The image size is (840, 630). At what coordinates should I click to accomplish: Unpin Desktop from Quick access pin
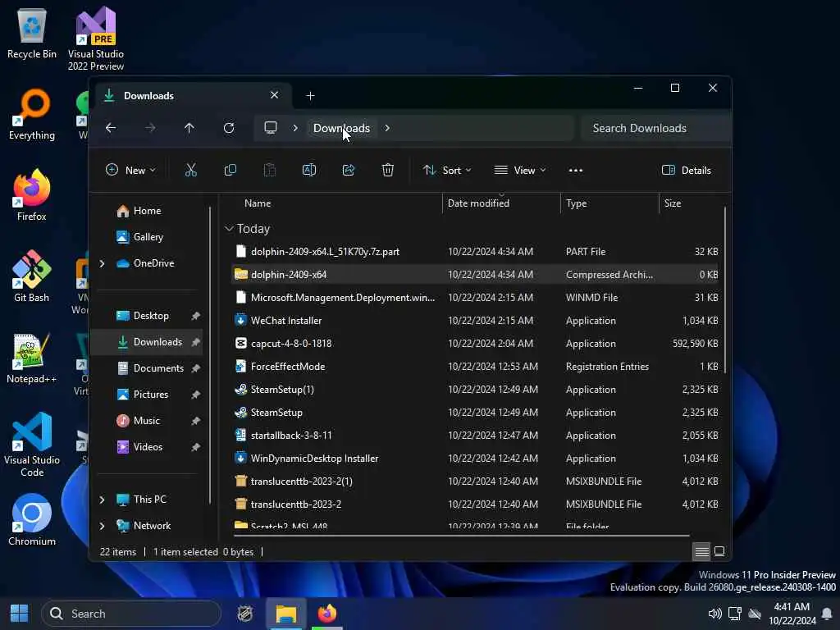[195, 316]
